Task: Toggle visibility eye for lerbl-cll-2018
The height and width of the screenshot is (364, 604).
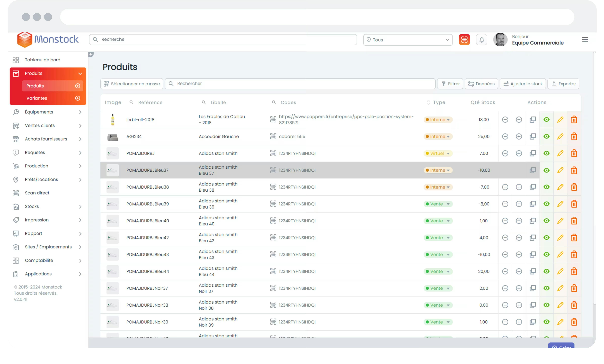Action: (x=546, y=120)
